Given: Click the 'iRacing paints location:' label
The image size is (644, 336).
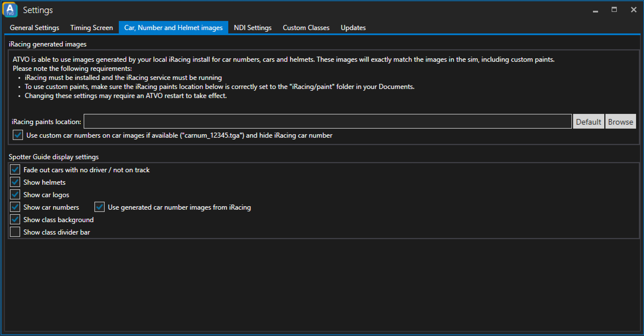Looking at the screenshot, I should tap(46, 122).
